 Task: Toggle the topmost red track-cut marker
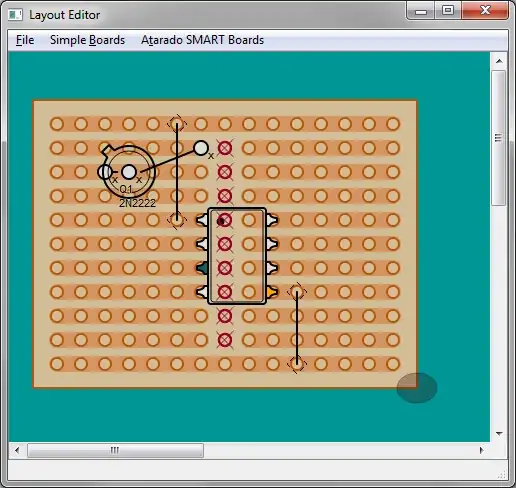[225, 148]
